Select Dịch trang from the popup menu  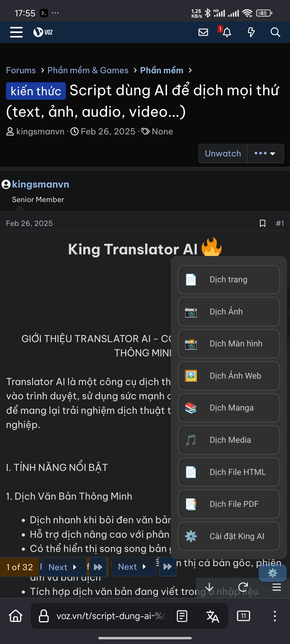[229, 280]
